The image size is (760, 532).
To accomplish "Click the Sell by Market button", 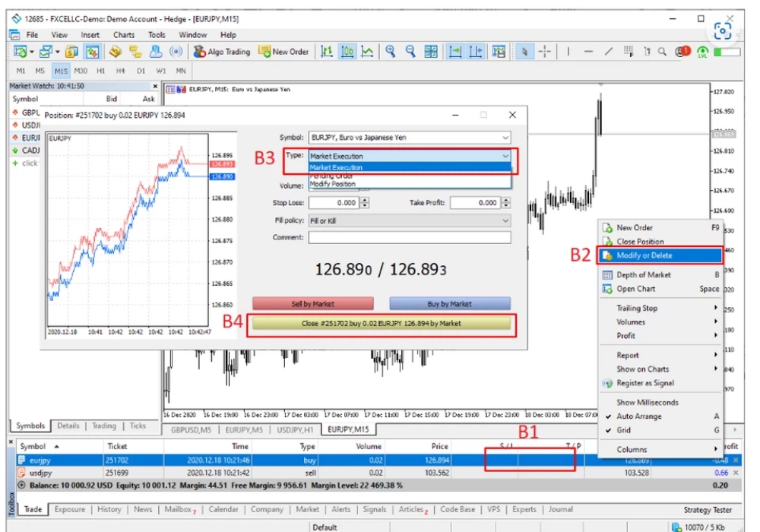I will click(x=312, y=304).
